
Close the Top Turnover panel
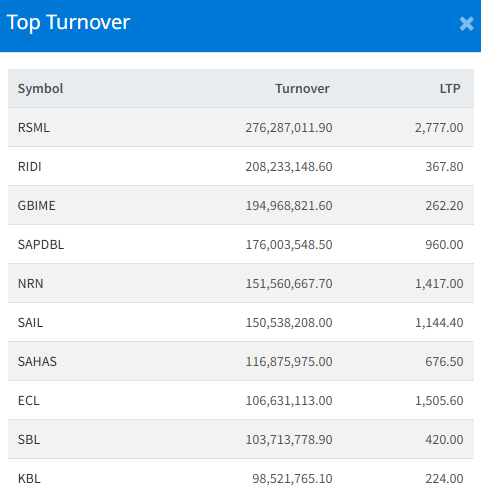coord(466,24)
